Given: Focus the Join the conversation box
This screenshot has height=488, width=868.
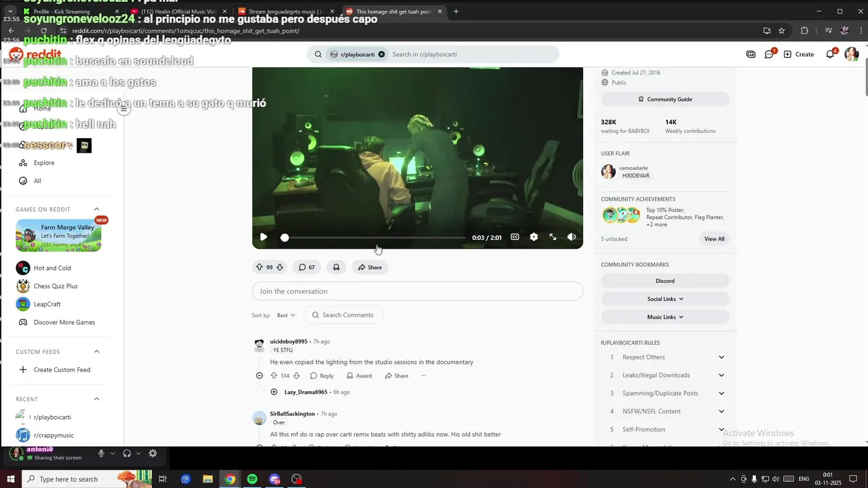Looking at the screenshot, I should tap(417, 291).
